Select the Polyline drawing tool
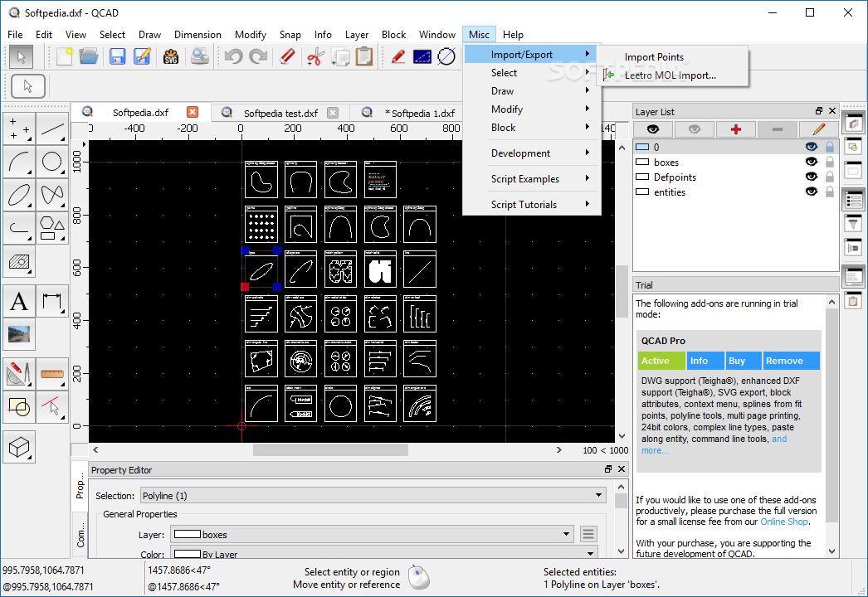The width and height of the screenshot is (868, 597). coord(19,228)
